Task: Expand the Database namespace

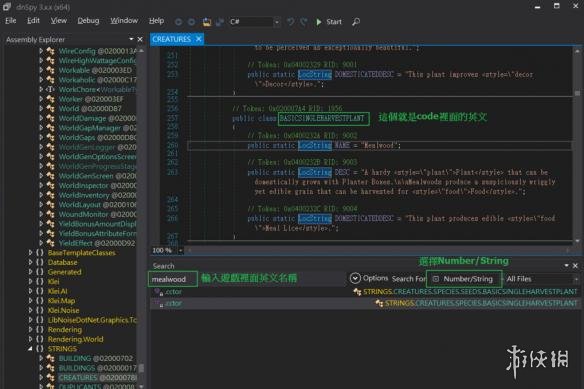Action: (31, 262)
